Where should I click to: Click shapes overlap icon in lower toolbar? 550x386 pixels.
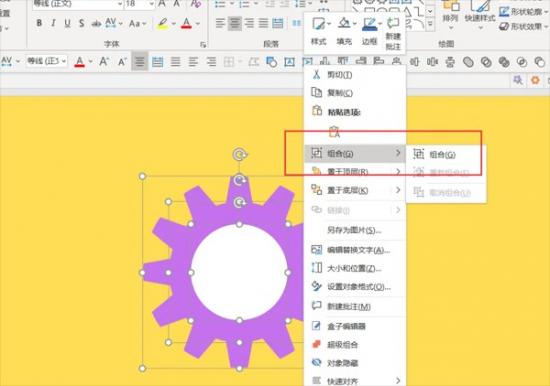click(x=271, y=62)
